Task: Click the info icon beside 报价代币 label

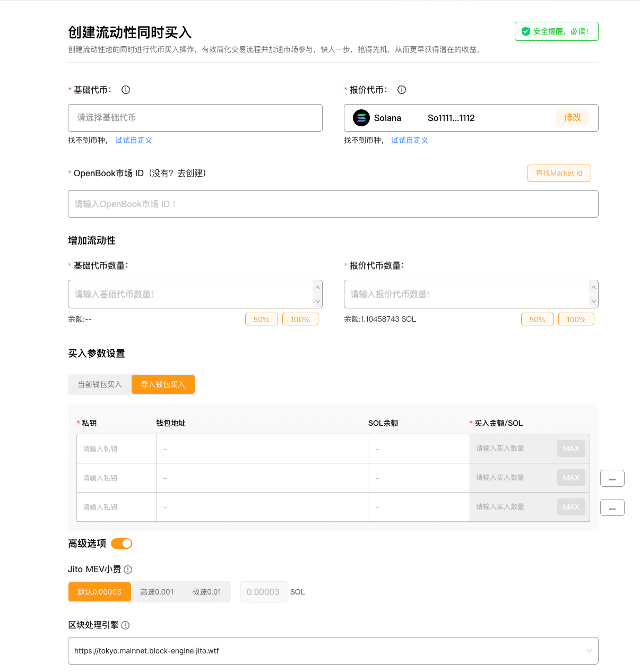Action: pos(402,90)
